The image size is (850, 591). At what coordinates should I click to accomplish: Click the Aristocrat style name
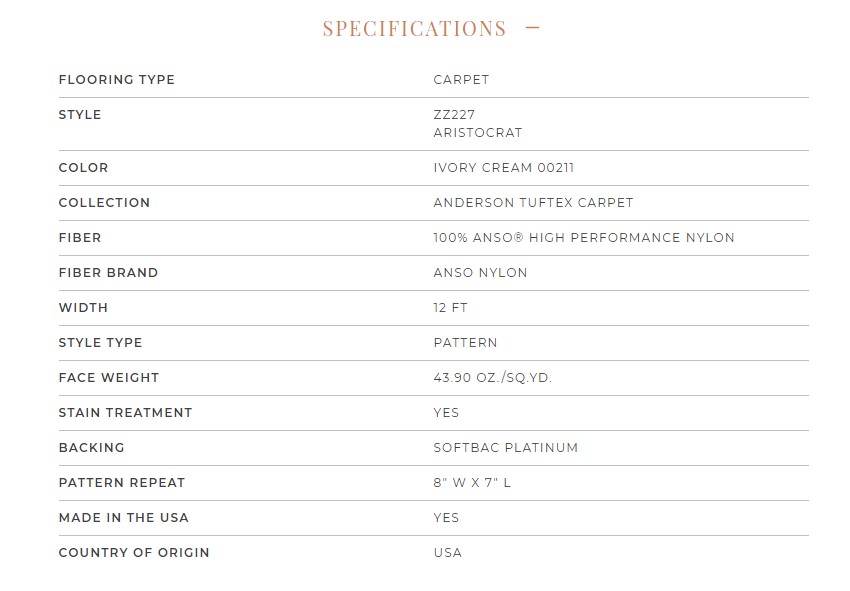(477, 133)
